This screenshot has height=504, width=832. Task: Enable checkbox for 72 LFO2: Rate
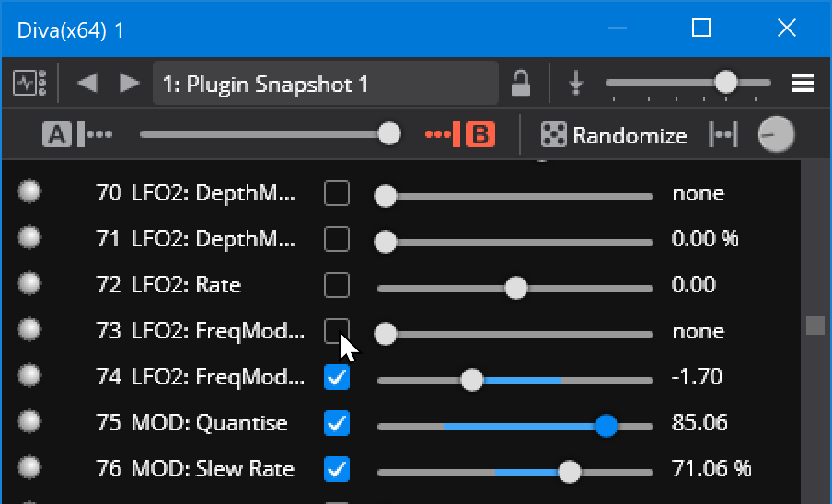click(x=337, y=285)
